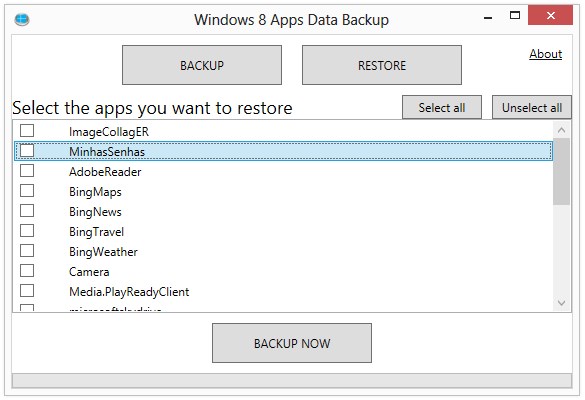Select the Media.PlayReadyClient app name
This screenshot has width=585, height=400.
click(x=129, y=292)
